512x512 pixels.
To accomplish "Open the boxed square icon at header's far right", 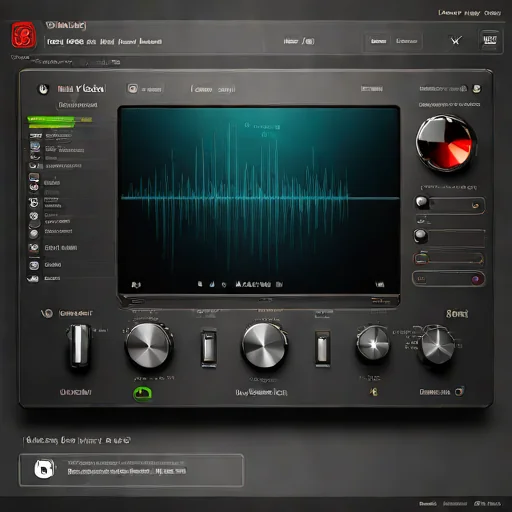I will (490, 41).
